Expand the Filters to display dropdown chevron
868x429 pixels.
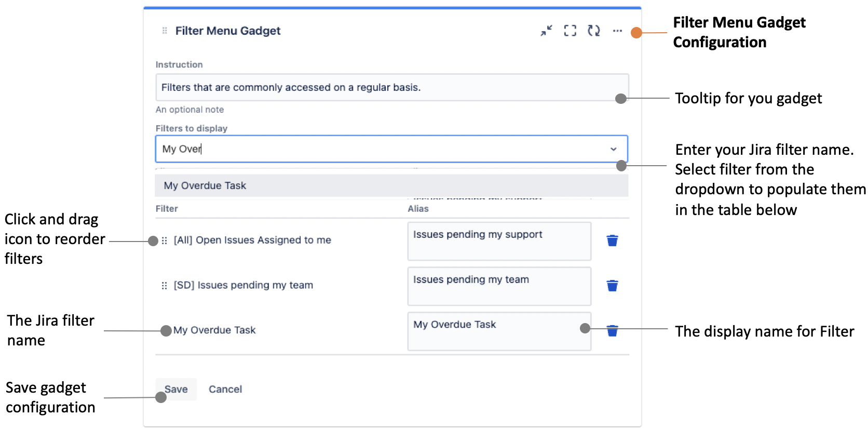tap(613, 149)
